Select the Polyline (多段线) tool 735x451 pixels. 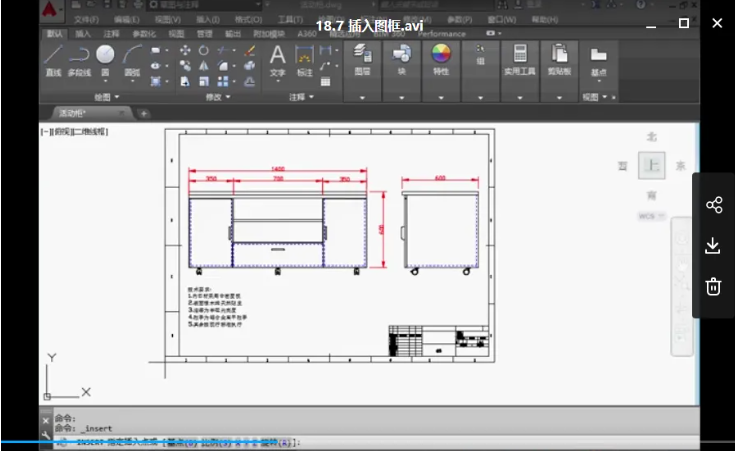pyautogui.click(x=79, y=60)
